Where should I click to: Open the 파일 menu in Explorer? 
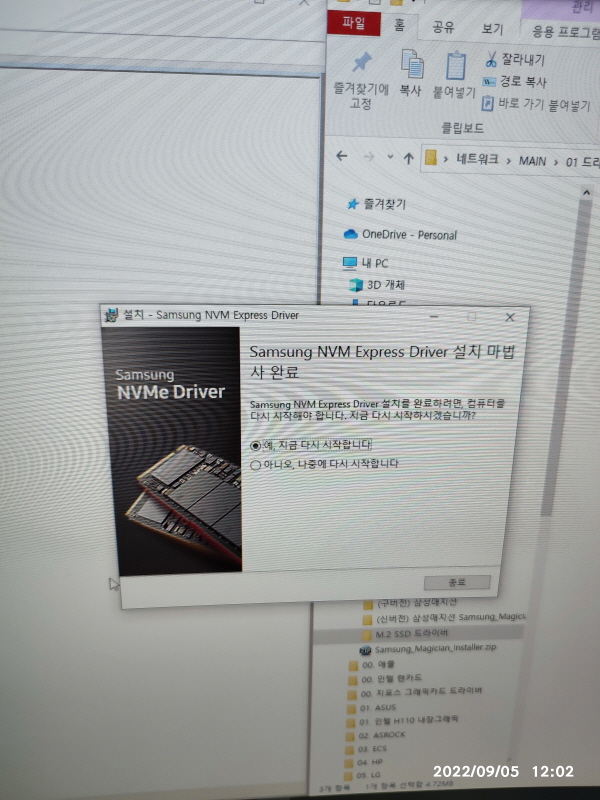[x=354, y=23]
